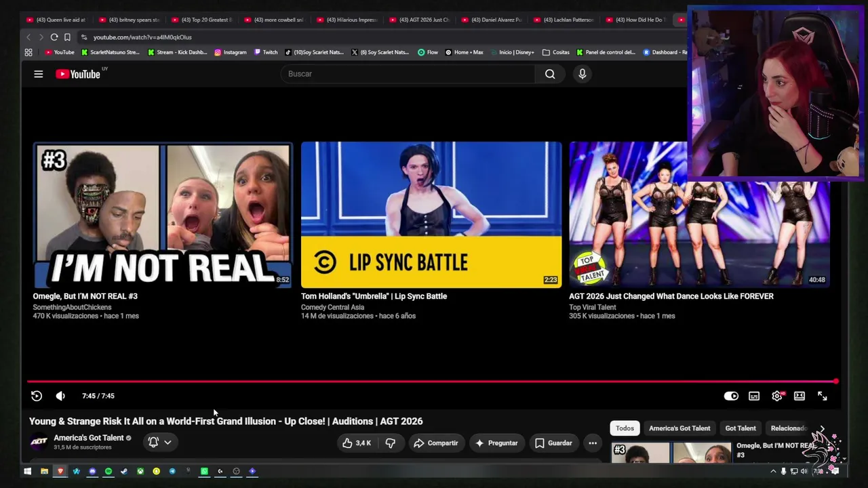This screenshot has height=488, width=868.
Task: Switch to the 'Top 20 Greatest' tab
Action: [201, 20]
